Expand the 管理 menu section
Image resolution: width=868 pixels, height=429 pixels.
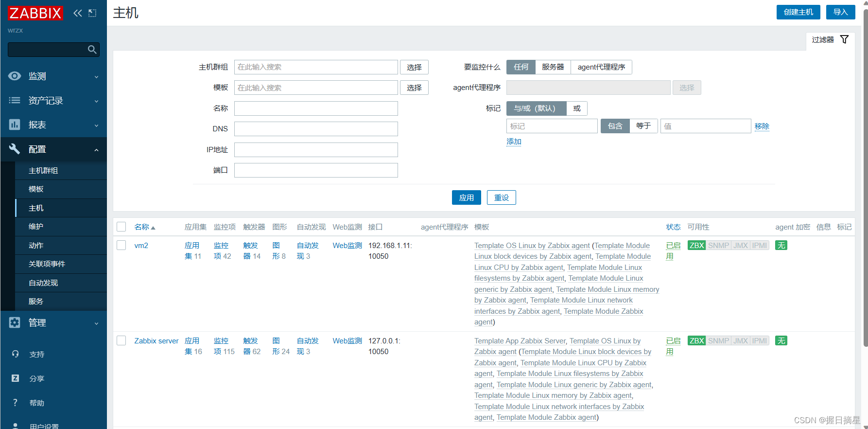tap(53, 322)
